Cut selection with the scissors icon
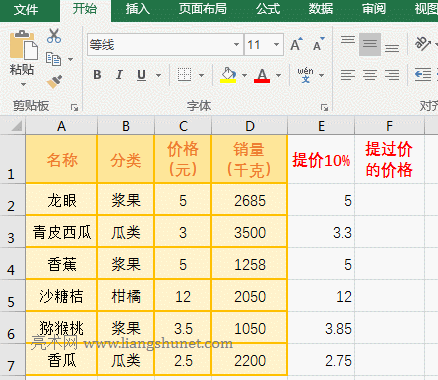The width and height of the screenshot is (438, 380). [54, 36]
